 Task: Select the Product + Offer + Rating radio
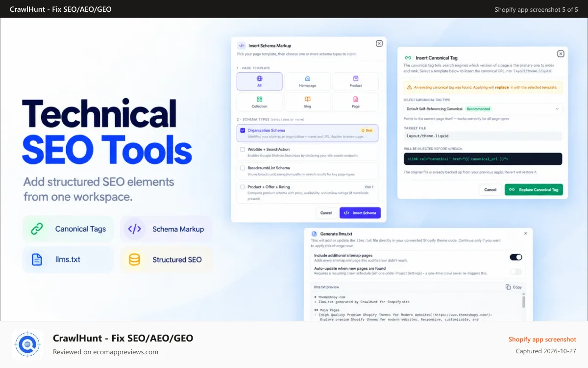click(243, 186)
